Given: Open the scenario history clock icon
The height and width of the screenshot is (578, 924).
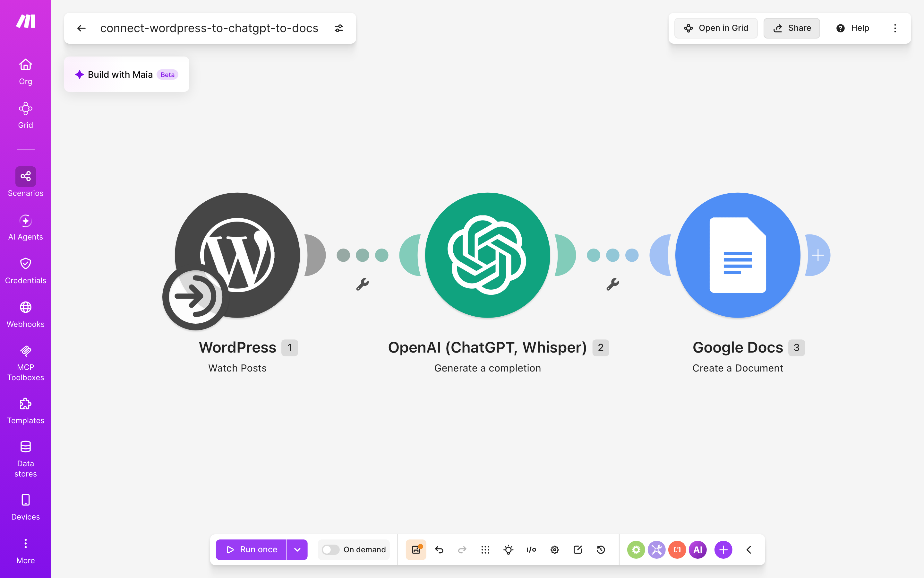Looking at the screenshot, I should [x=601, y=550].
